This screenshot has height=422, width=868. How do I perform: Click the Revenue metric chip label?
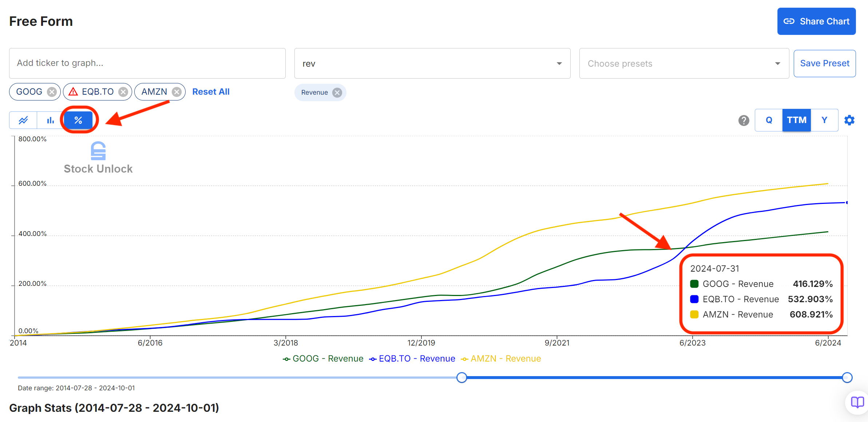(314, 92)
